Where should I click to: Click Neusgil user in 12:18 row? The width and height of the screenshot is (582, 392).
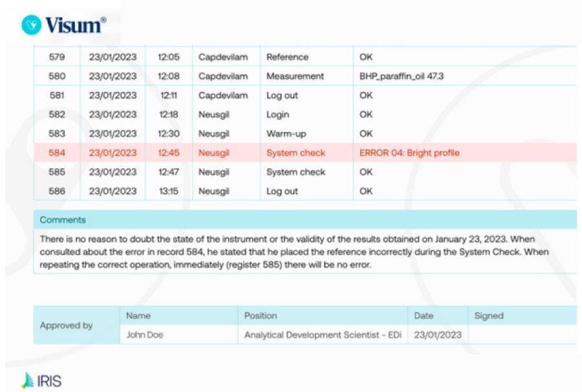[x=214, y=114]
